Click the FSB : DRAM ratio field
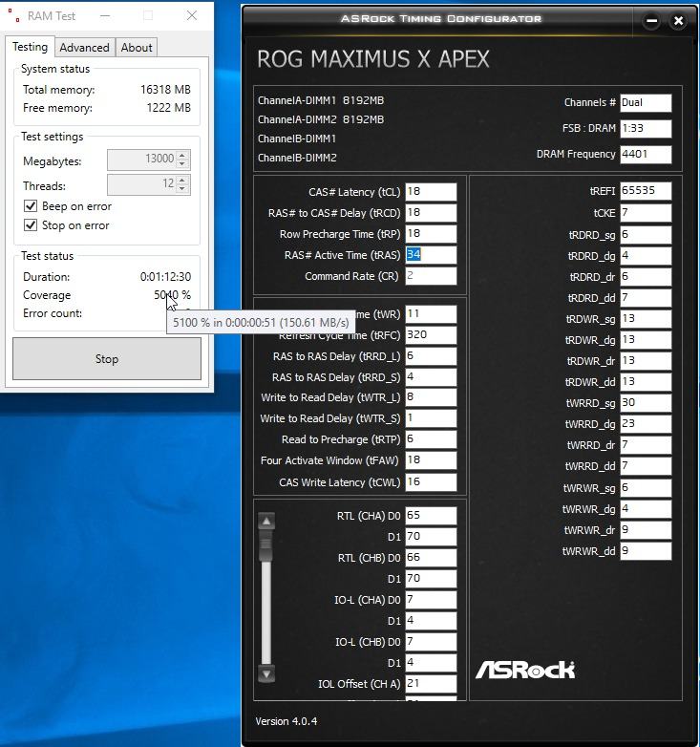This screenshot has height=747, width=700. 646,129
